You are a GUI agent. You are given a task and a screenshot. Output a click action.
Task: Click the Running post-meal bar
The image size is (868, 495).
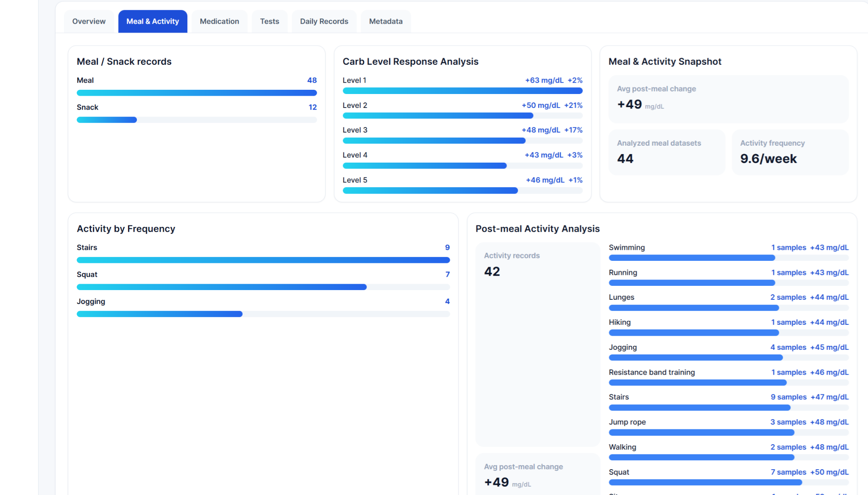pyautogui.click(x=729, y=283)
